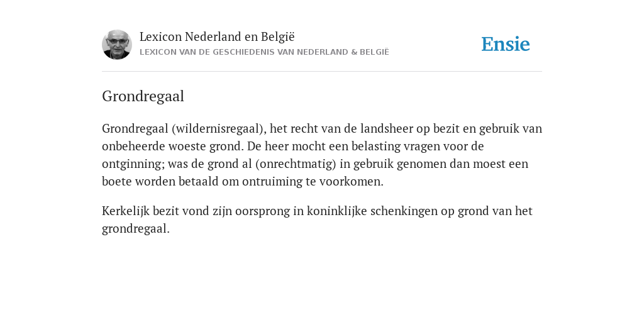
Task: Click the Grondregaal heading
Action: [143, 96]
